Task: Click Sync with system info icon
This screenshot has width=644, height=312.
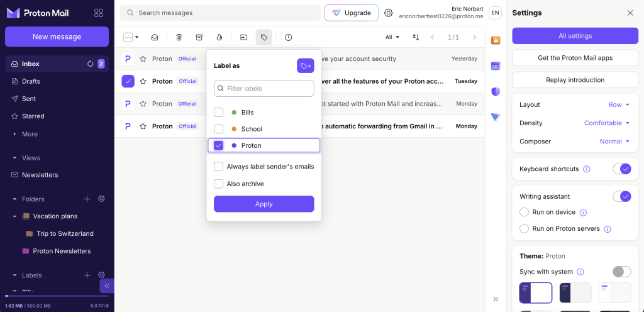Action: pos(580,272)
